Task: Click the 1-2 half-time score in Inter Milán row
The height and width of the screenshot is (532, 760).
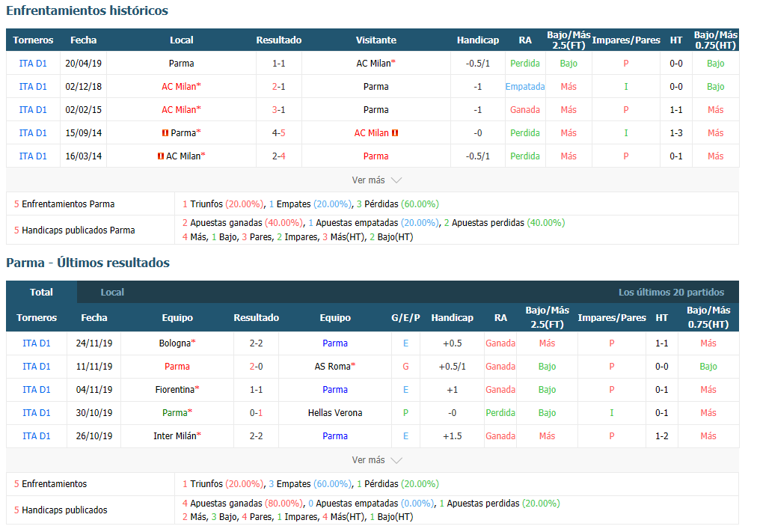Action: pos(661,436)
